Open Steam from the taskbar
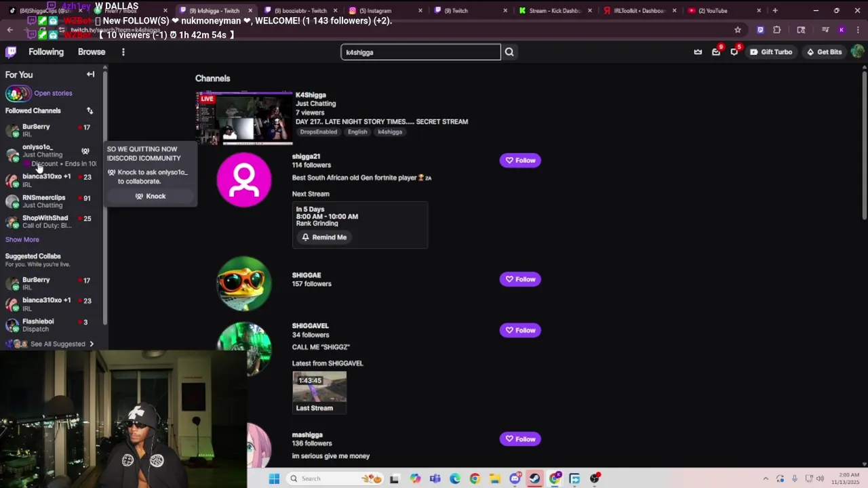 535,479
